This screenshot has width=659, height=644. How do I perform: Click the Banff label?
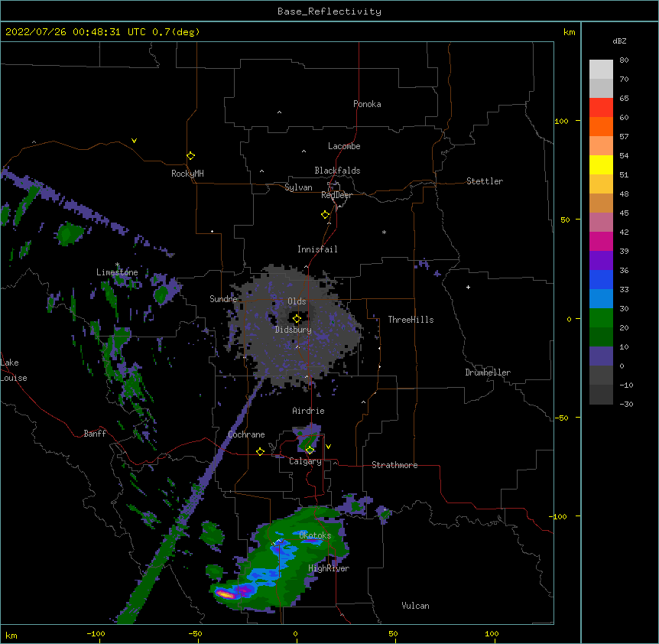pos(95,434)
